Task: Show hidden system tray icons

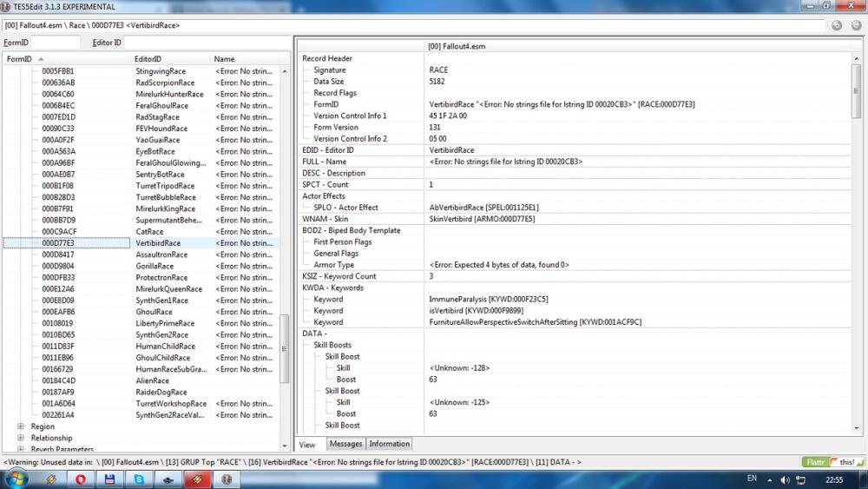Action: (x=769, y=479)
